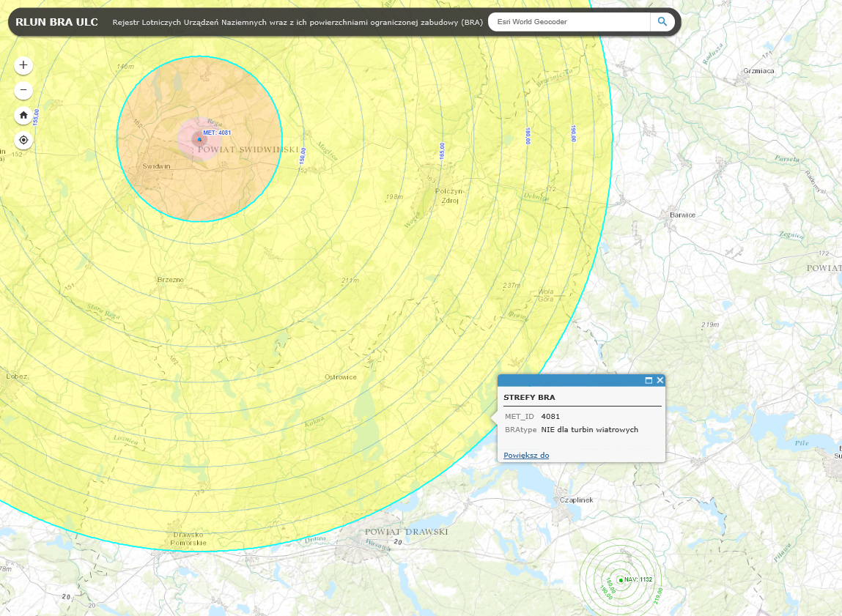Focus the Esri World Geocoder search field

569,22
